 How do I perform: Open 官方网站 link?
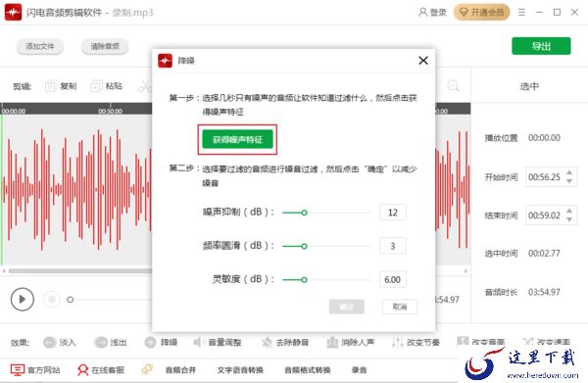(35, 370)
